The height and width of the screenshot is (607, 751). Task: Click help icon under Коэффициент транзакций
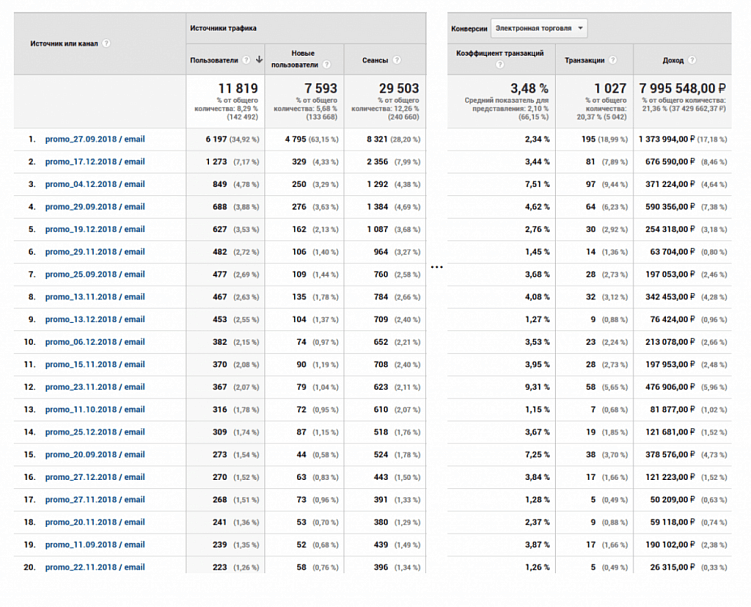click(500, 65)
